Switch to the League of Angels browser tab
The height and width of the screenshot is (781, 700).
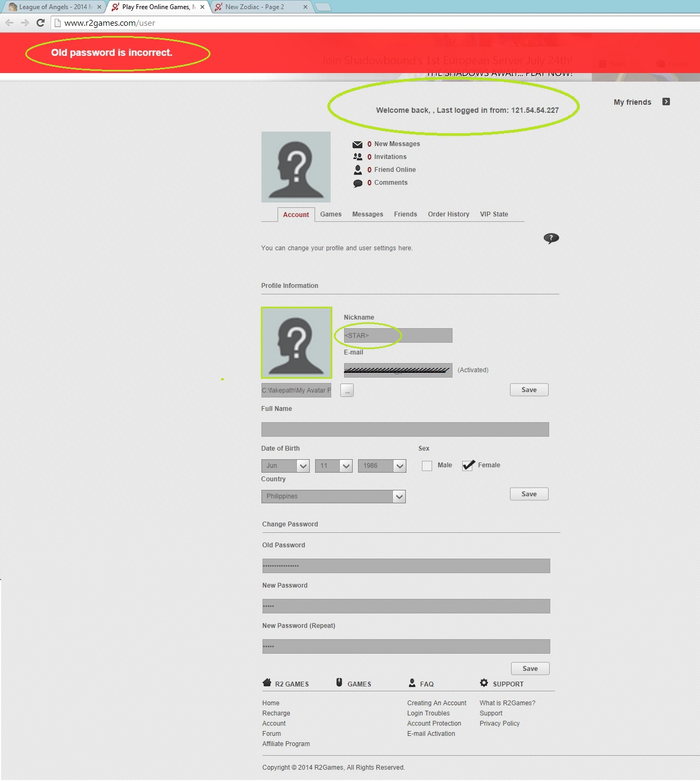point(53,7)
